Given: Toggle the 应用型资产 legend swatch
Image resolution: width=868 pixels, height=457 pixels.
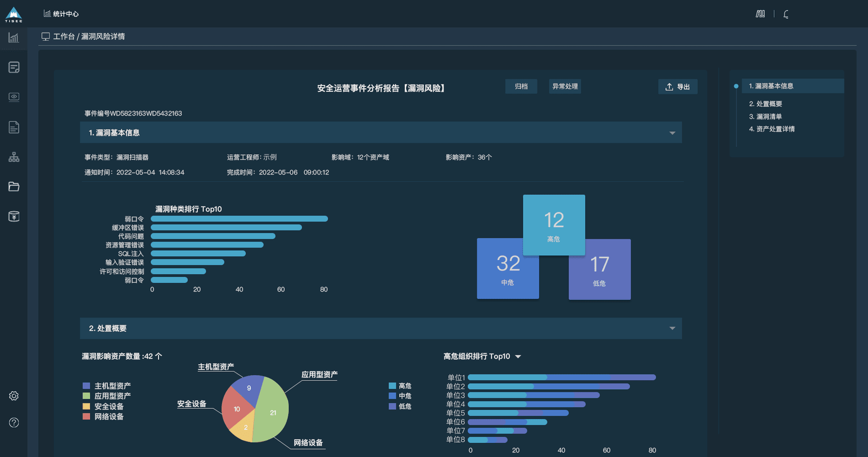Looking at the screenshot, I should click(x=86, y=396).
